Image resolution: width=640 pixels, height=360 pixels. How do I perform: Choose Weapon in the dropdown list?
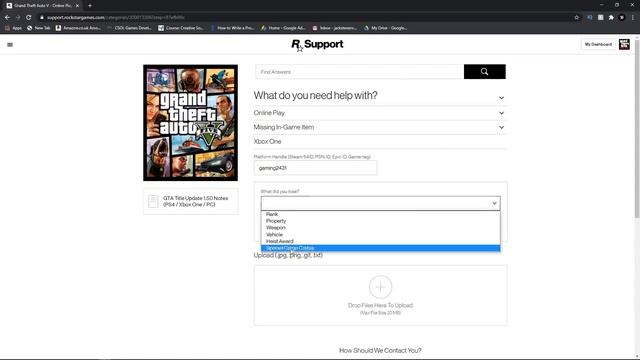tap(380, 228)
